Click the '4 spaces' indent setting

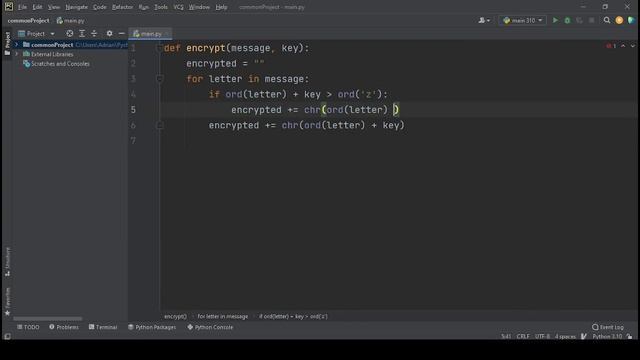pos(565,336)
